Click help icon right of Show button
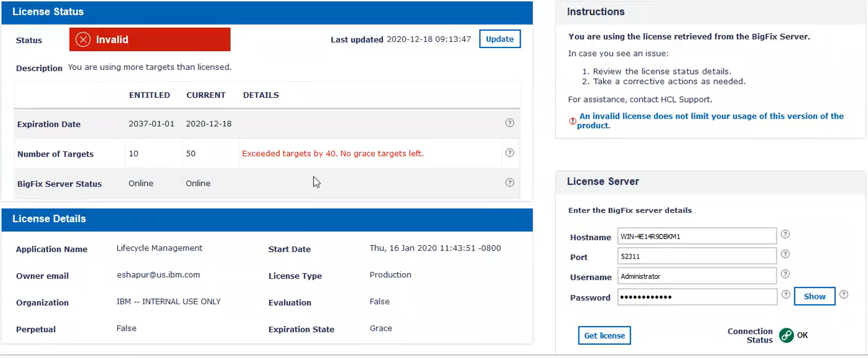868x358 pixels. coord(843,295)
